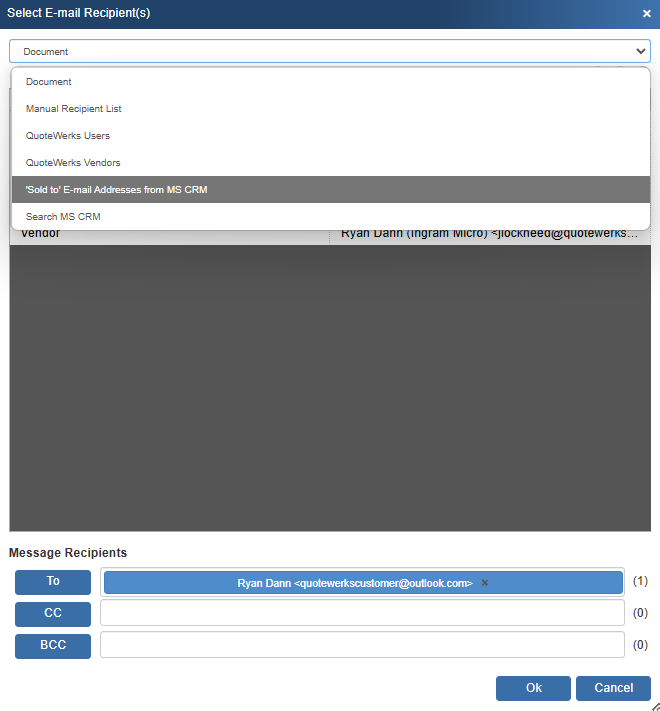Close the Select E-mail Recipient(s) dialog

[x=646, y=13]
